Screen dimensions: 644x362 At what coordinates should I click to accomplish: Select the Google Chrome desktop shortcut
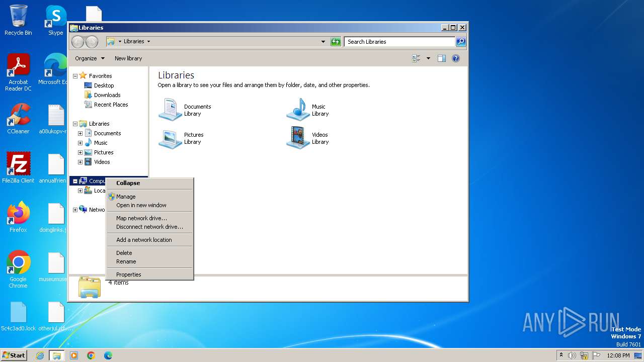[18, 269]
